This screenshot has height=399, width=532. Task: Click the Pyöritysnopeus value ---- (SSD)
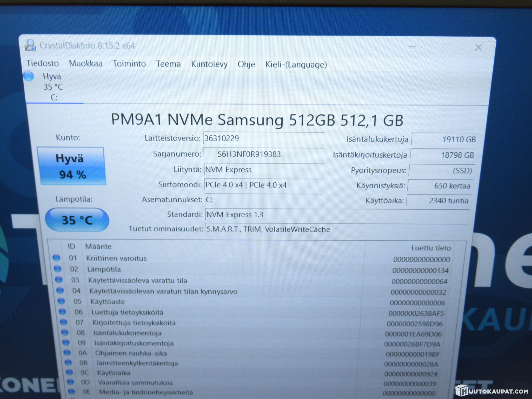point(442,171)
